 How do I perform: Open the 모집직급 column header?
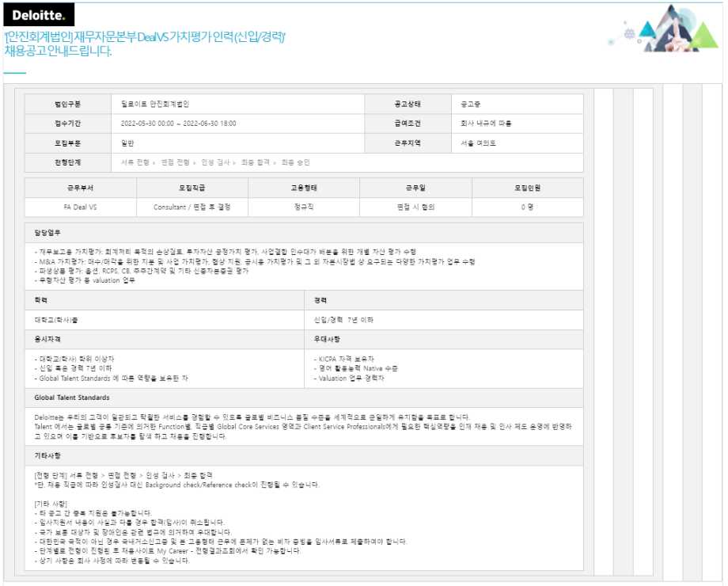click(x=195, y=186)
